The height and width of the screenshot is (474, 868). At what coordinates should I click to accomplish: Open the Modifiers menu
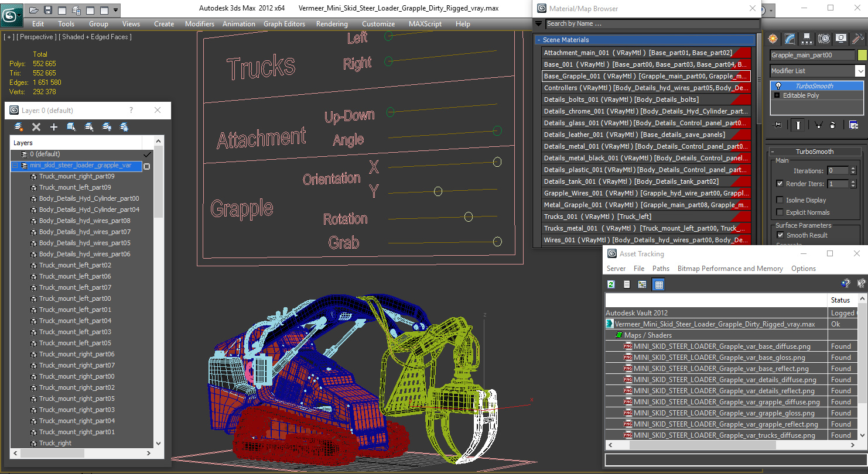pos(200,24)
